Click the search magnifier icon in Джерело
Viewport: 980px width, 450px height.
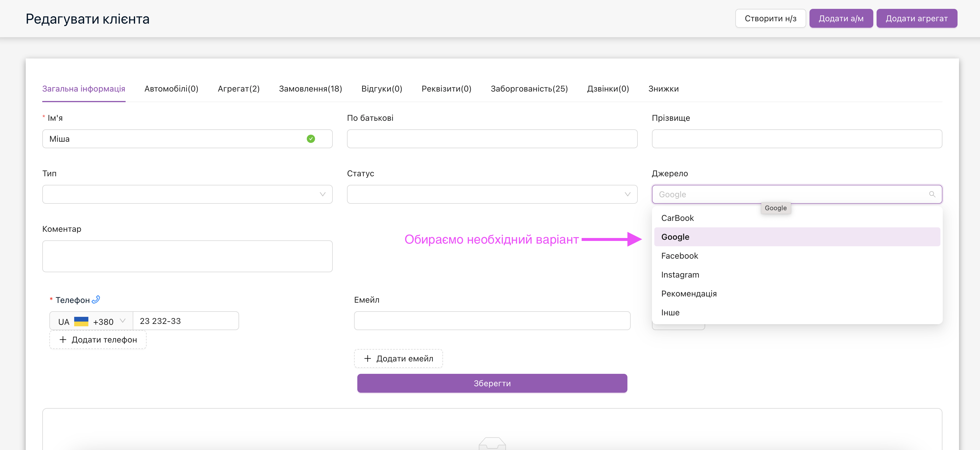click(932, 194)
